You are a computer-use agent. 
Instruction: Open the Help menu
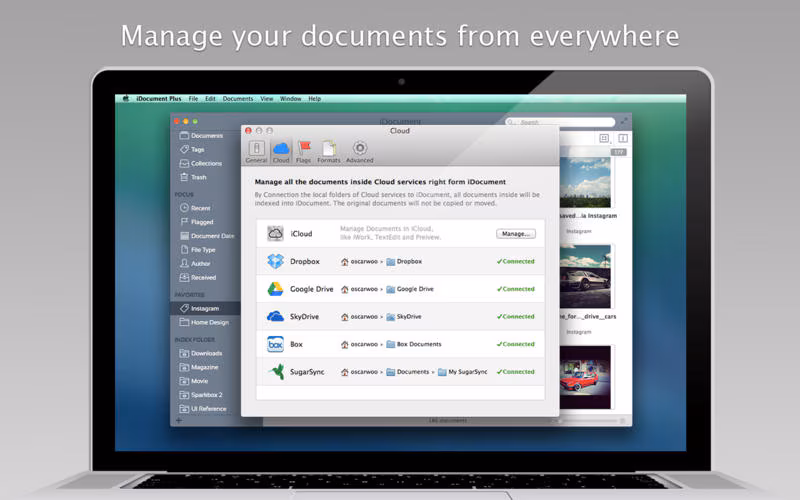pos(314,98)
